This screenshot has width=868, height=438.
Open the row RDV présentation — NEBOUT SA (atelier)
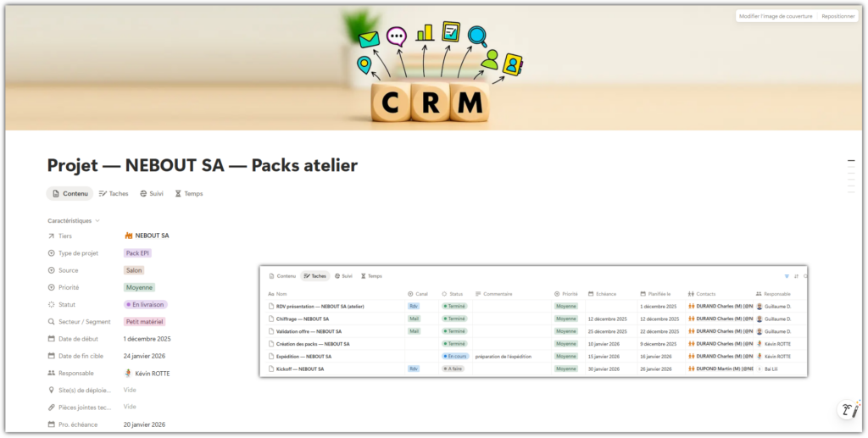(320, 307)
